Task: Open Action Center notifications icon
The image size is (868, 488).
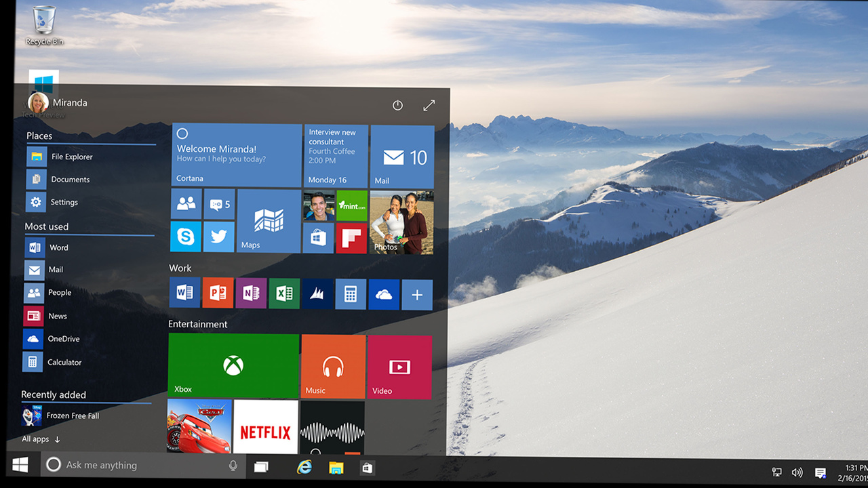Action: [821, 472]
